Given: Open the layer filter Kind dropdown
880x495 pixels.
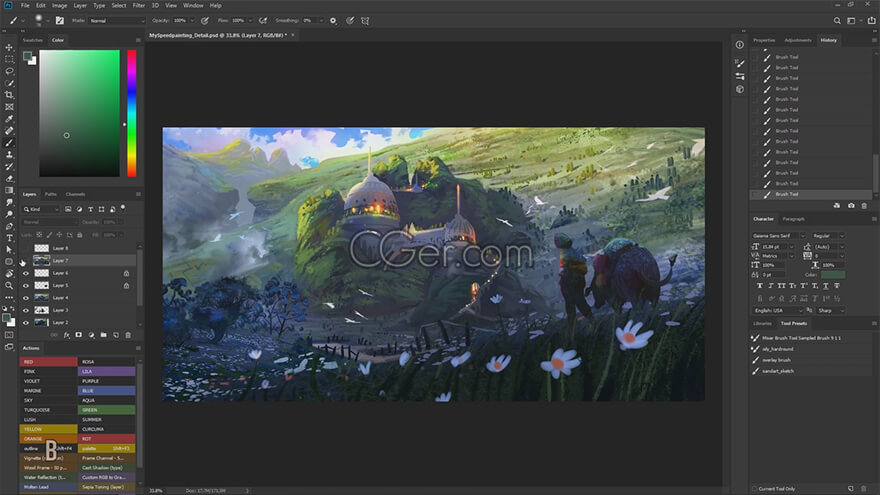Looking at the screenshot, I should pyautogui.click(x=41, y=209).
